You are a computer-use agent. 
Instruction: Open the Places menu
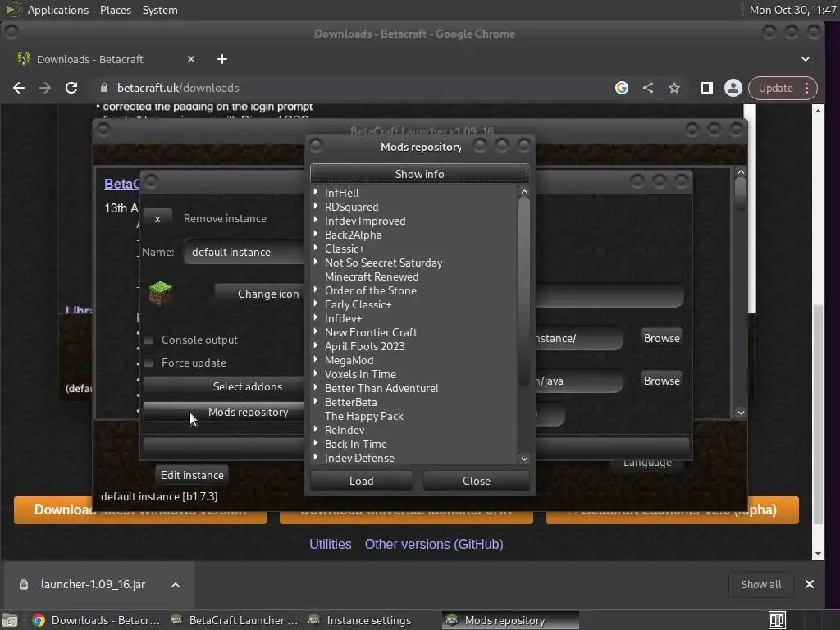click(x=115, y=10)
